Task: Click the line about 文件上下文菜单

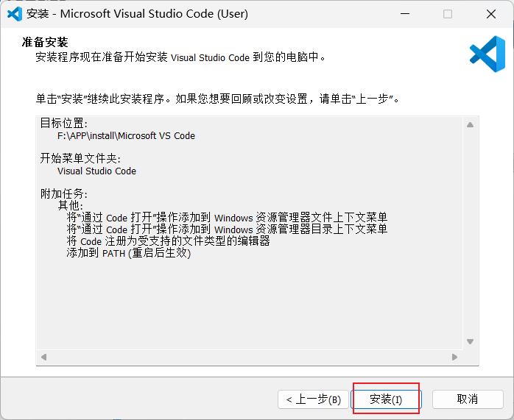Action: (227, 218)
